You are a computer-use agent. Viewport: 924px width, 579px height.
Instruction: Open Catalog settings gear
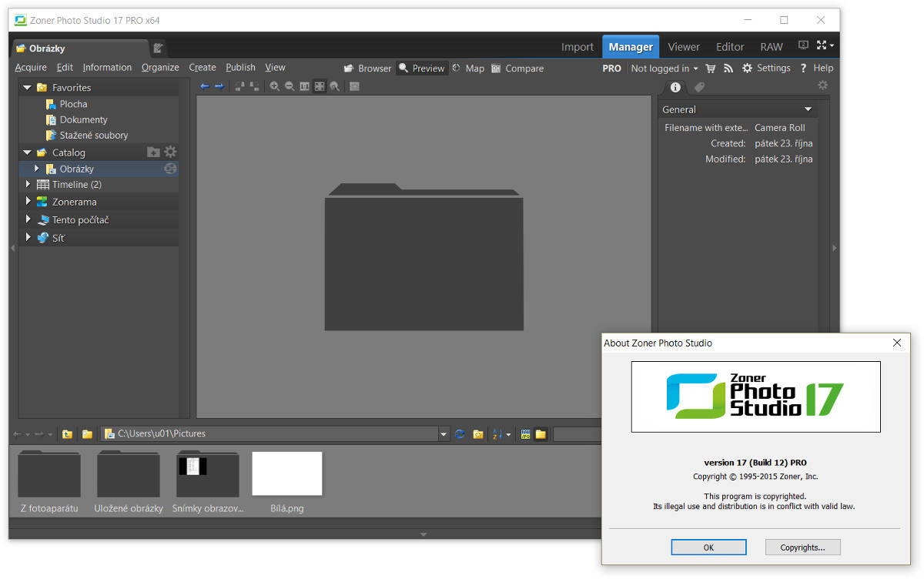tap(170, 152)
